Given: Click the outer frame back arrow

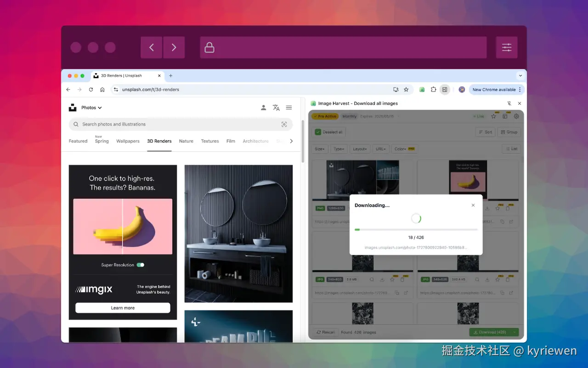Looking at the screenshot, I should pos(151,47).
